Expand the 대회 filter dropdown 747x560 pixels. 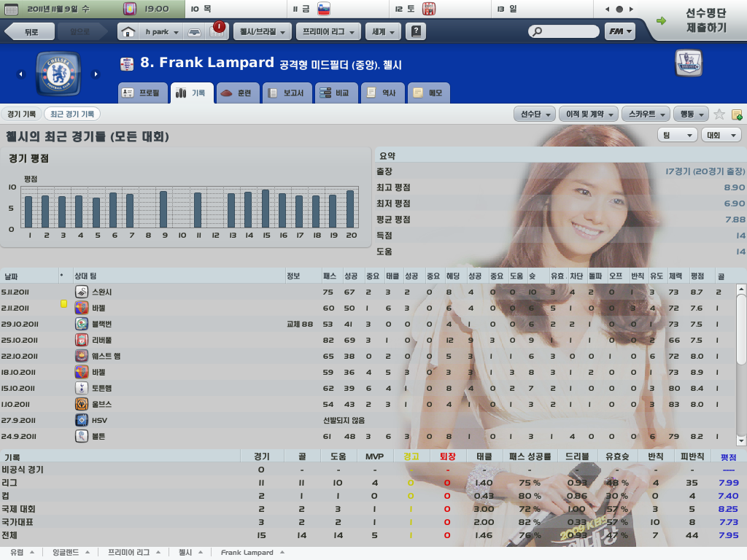[x=721, y=136]
